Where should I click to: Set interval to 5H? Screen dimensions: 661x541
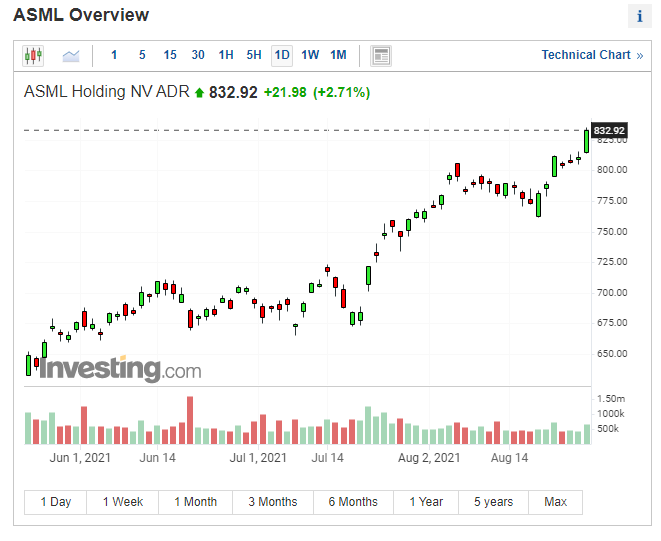pyautogui.click(x=254, y=55)
